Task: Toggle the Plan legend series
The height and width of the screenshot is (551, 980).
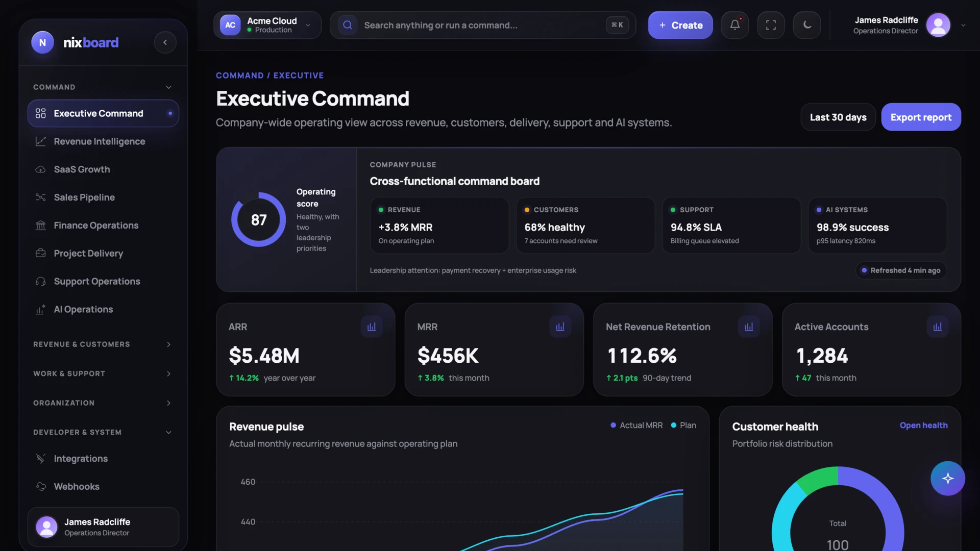Action: (683, 425)
